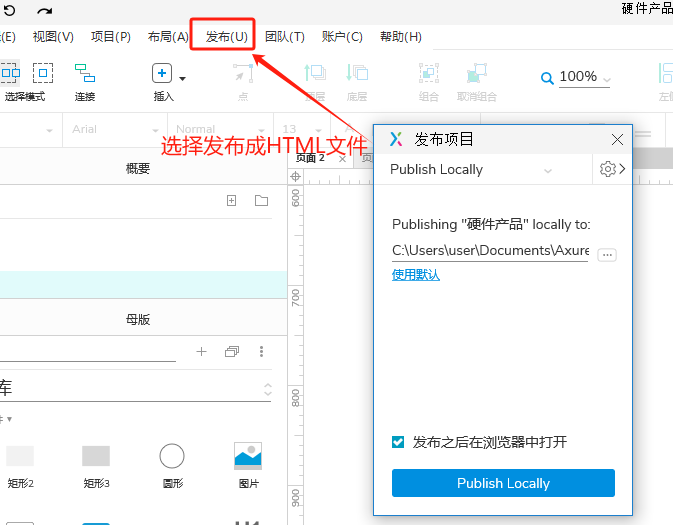Open the 布局(A) menu
The image size is (673, 525).
point(168,37)
